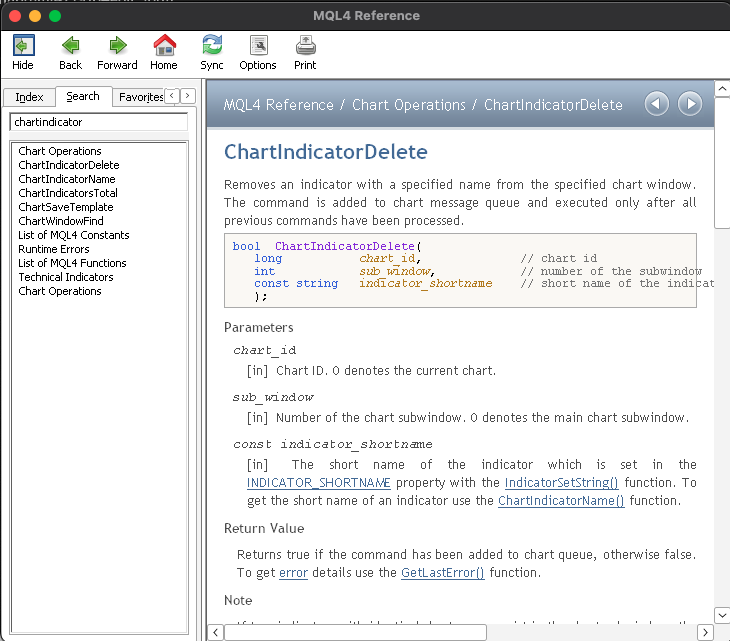Image resolution: width=730 pixels, height=641 pixels.
Task: Click the Print toolbar icon
Action: [x=305, y=52]
